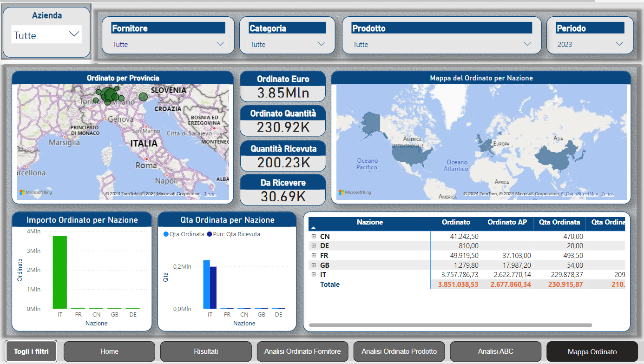The height and width of the screenshot is (364, 644).
Task: Open Analisi Ordinato Fornitore page
Action: pos(302,351)
